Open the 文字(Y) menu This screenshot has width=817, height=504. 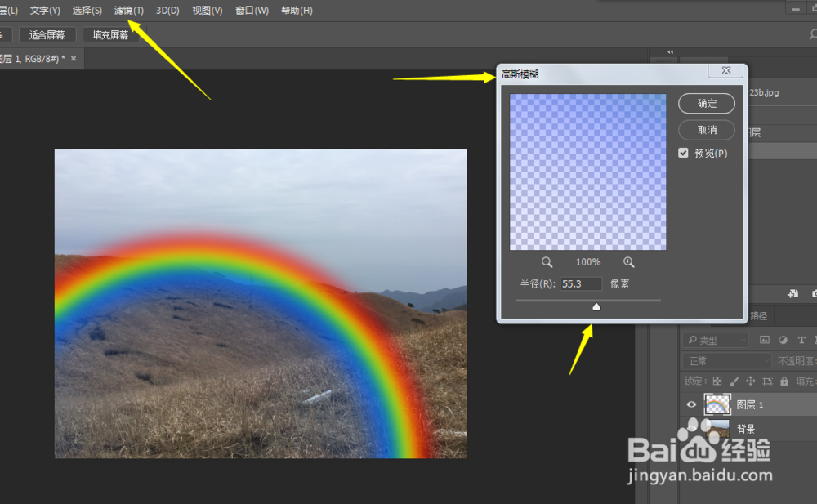(x=45, y=11)
